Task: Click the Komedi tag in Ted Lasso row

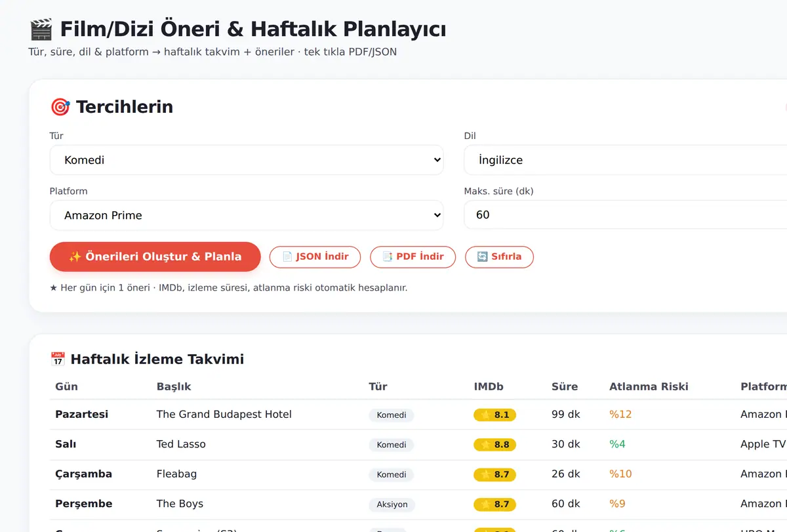Action: pos(392,445)
